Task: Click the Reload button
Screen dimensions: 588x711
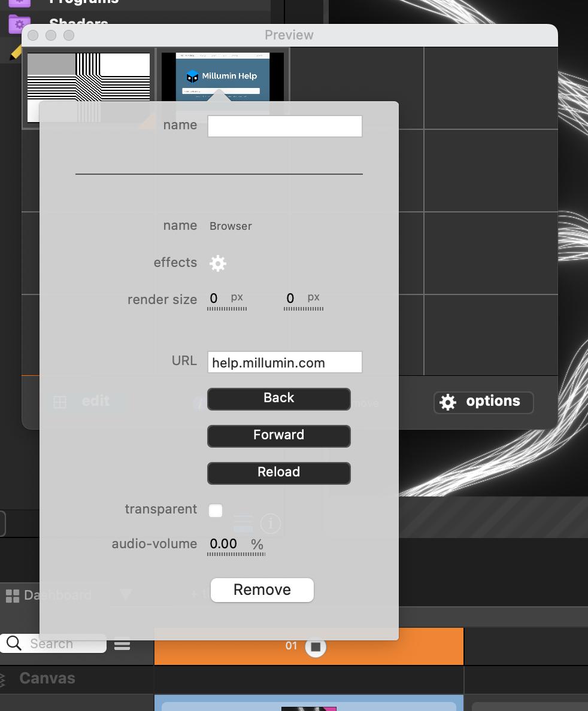Action: [x=278, y=473]
